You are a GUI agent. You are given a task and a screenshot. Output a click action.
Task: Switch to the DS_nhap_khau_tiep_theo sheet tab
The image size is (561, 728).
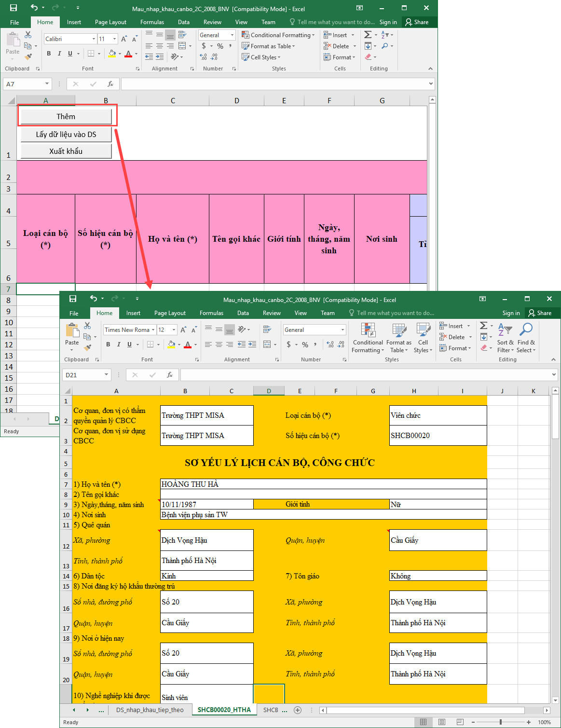150,710
